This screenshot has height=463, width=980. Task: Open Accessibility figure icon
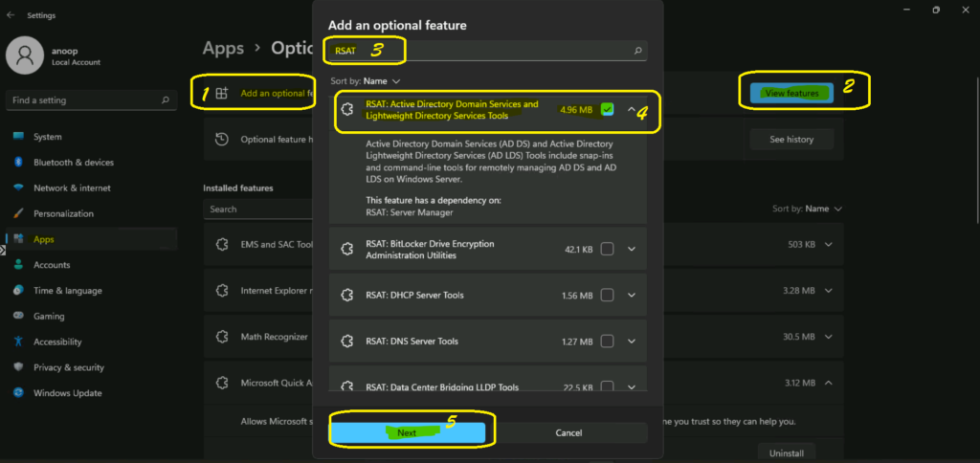[18, 342]
